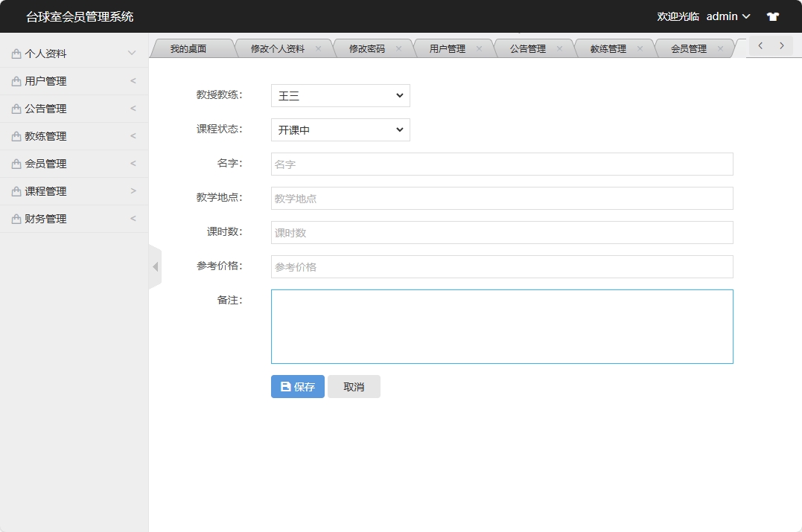802x532 pixels.
Task: Click the 名字 name input field
Action: pyautogui.click(x=501, y=164)
